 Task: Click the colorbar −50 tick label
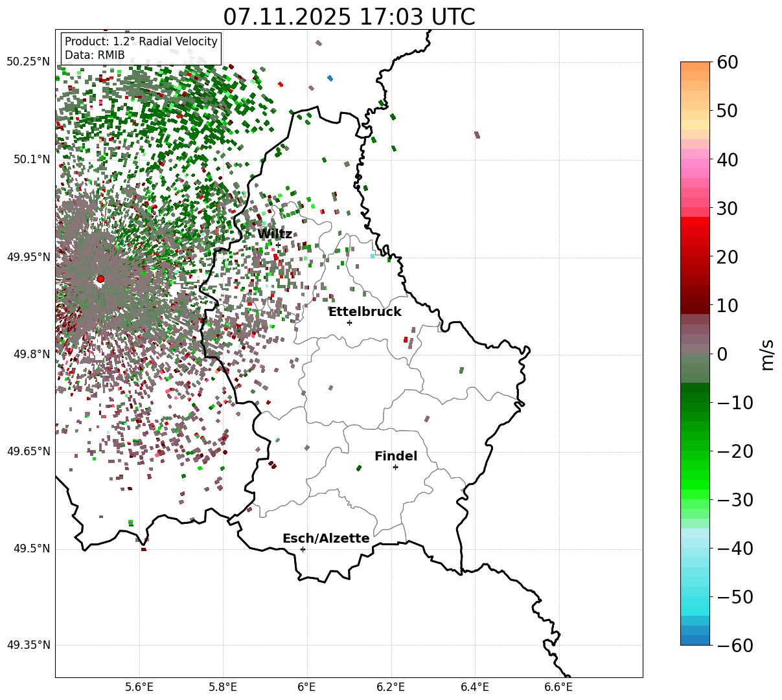coord(735,596)
